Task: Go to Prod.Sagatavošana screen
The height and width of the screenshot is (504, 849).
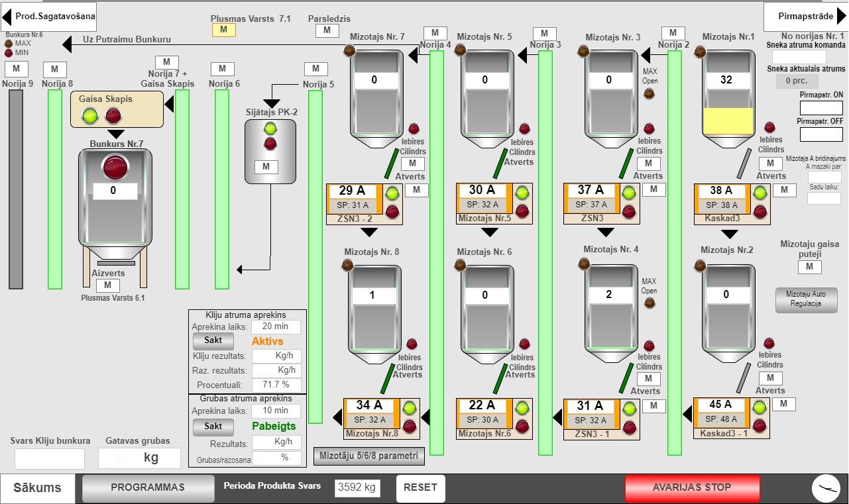Action: coord(49,16)
